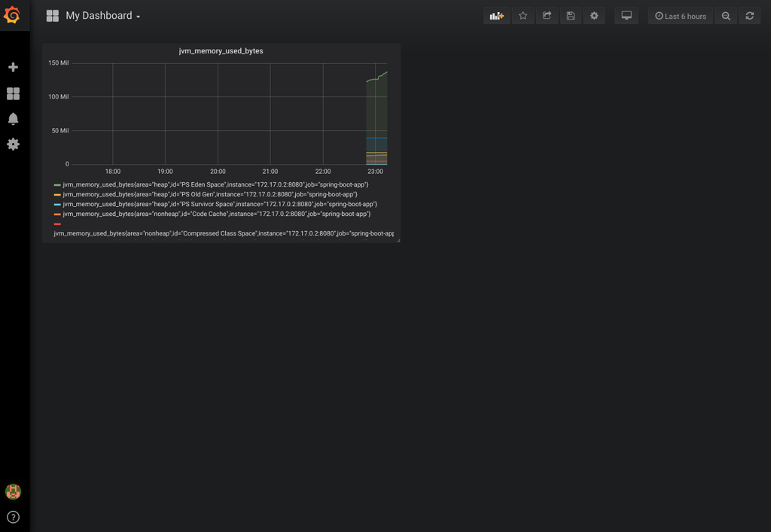Toggle the Compressed Class Space legend series
This screenshot has width=771, height=532.
pyautogui.click(x=224, y=233)
